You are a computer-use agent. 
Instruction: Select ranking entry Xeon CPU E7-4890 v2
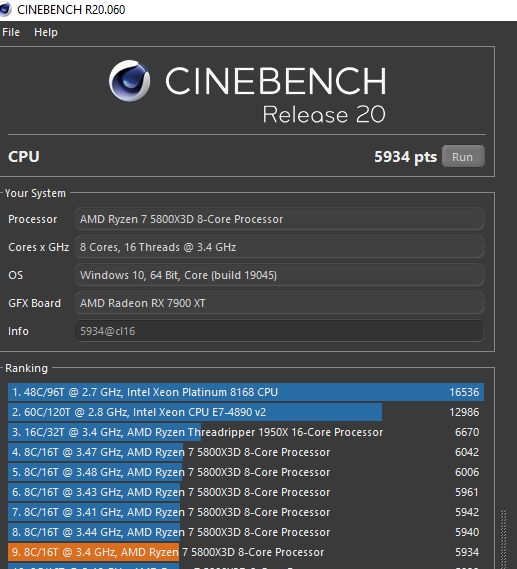246,412
